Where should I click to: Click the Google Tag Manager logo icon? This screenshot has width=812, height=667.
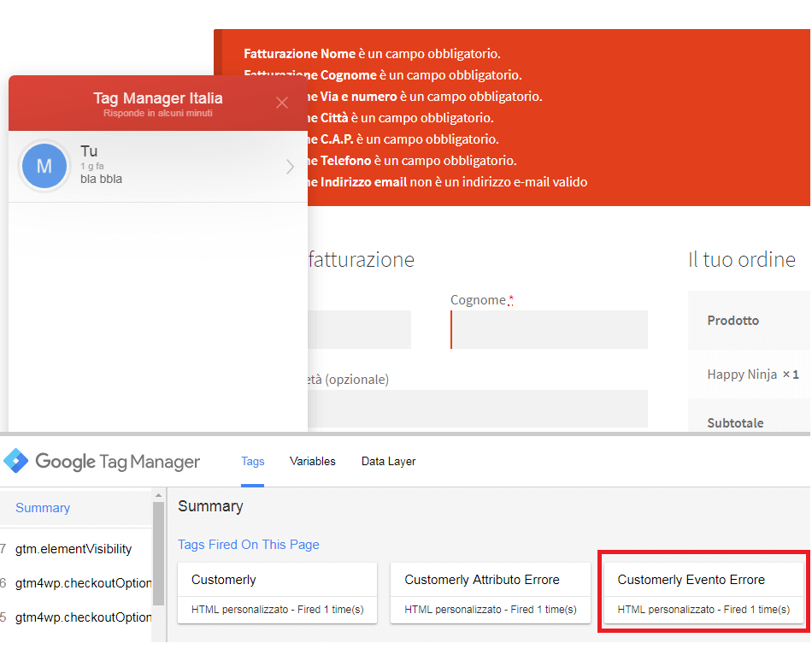coord(16,461)
